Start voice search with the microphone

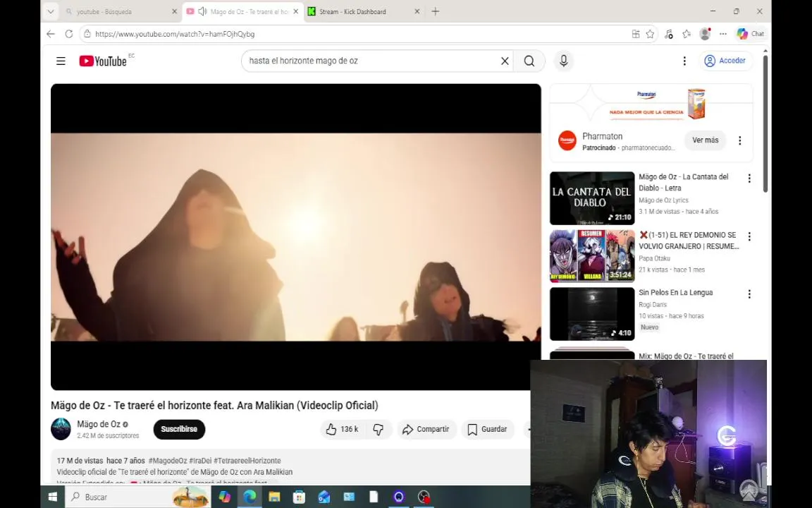(563, 61)
